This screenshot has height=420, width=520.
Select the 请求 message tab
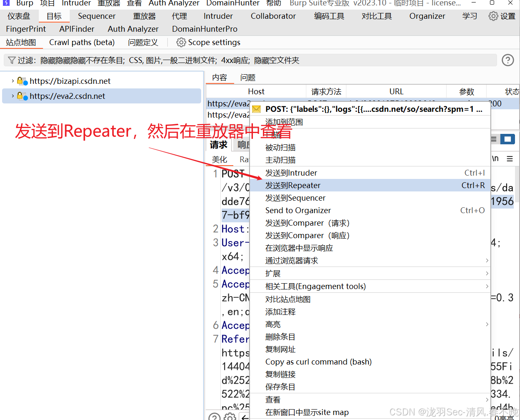(x=219, y=145)
